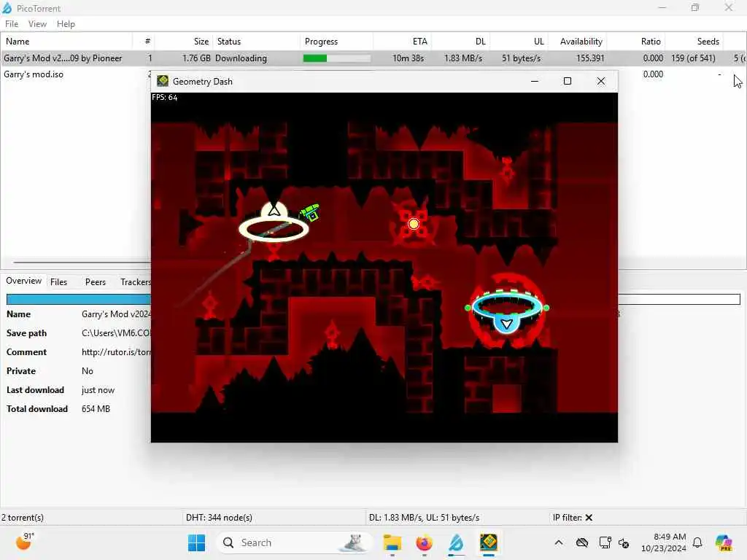Sort torrents by UL column header

pos(519,42)
